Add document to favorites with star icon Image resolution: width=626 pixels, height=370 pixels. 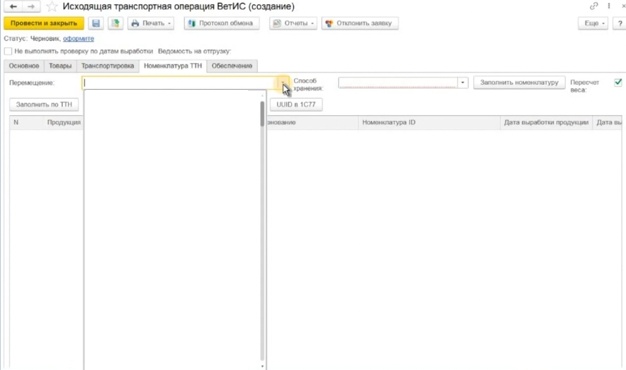[52, 7]
